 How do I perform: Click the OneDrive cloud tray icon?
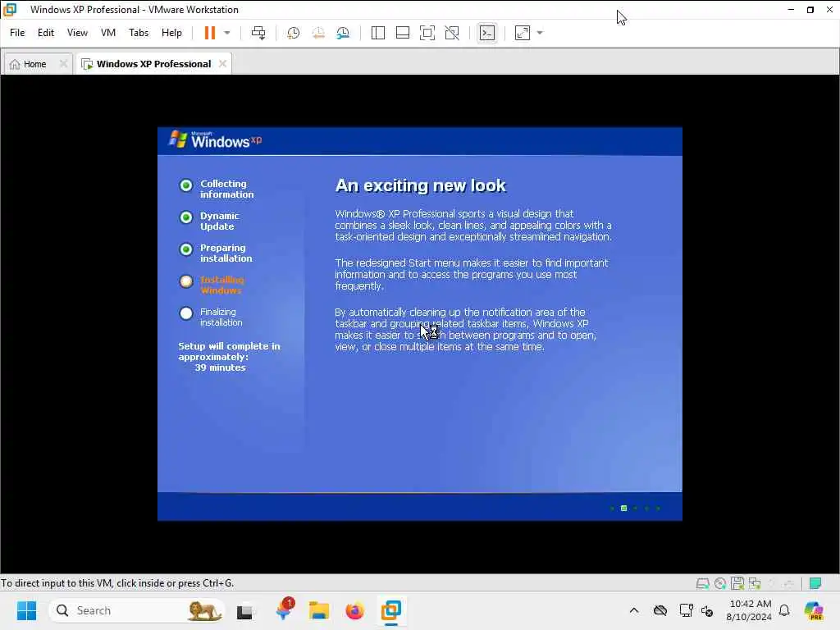click(x=660, y=610)
